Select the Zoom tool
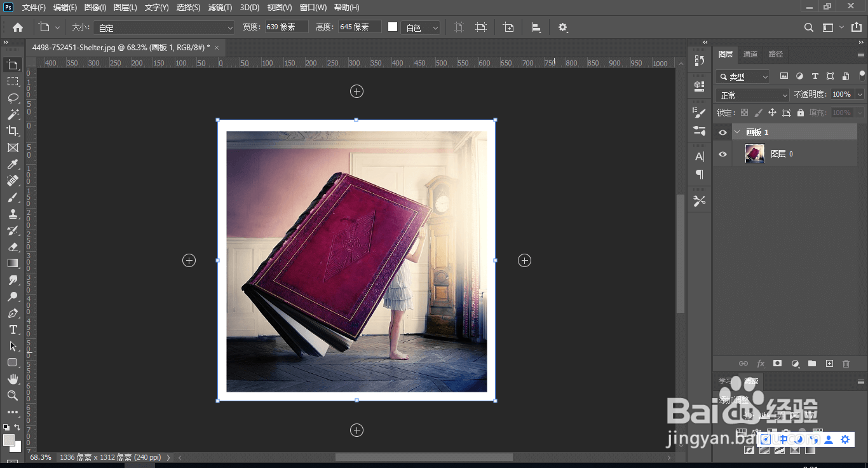Screen dimensions: 868x468 [x=13, y=396]
